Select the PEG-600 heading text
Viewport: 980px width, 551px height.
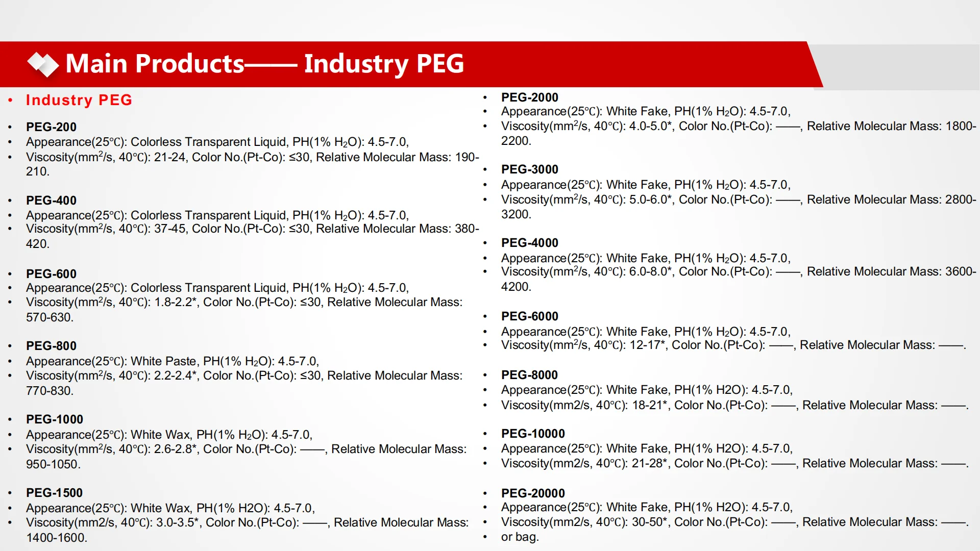(x=51, y=273)
